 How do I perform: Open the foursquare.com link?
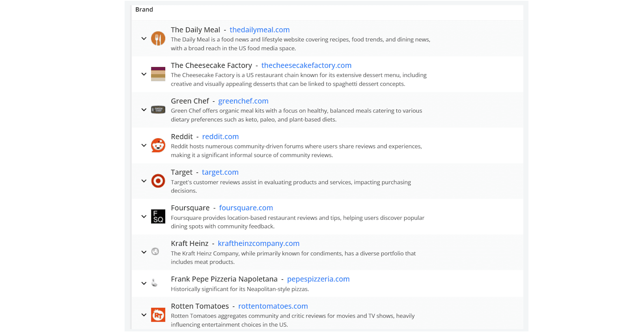246,208
